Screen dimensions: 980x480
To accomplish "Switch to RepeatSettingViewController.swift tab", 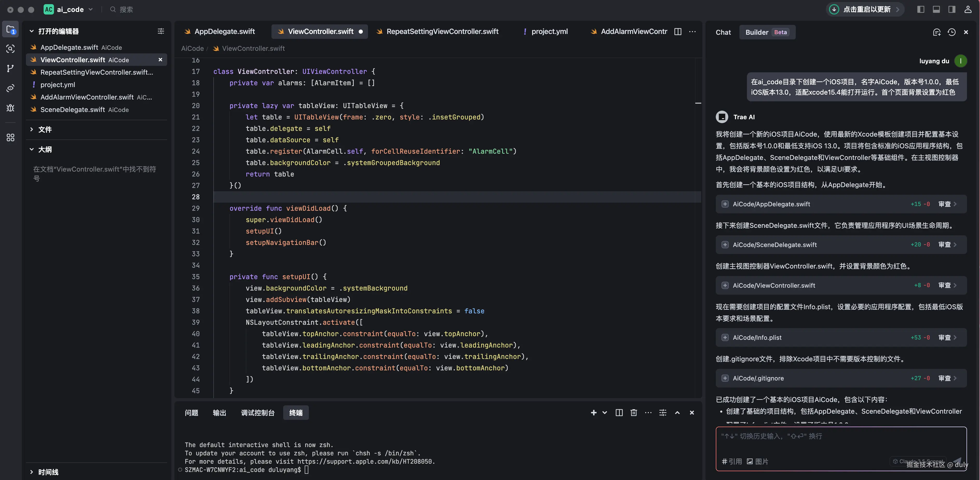I will [442, 32].
